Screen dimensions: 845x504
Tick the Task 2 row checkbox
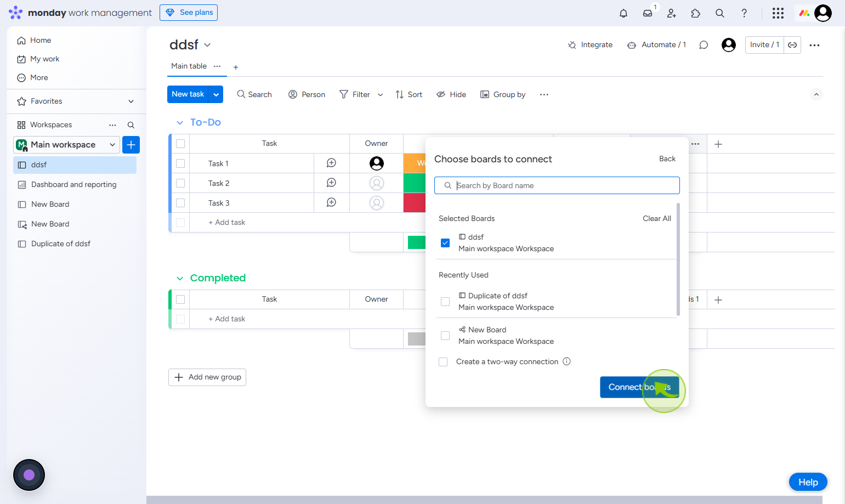[x=180, y=183]
